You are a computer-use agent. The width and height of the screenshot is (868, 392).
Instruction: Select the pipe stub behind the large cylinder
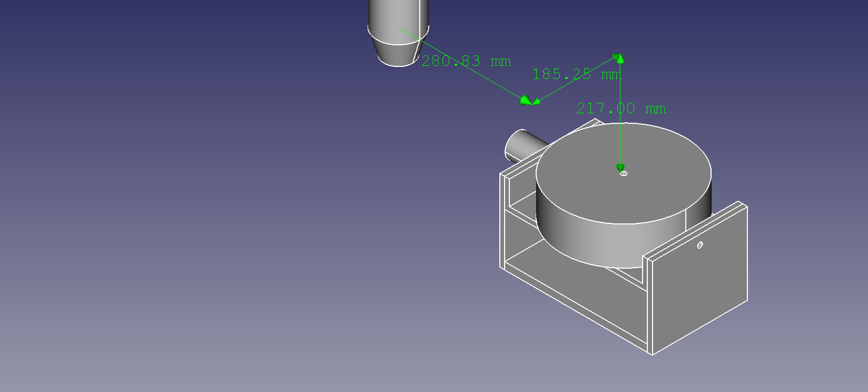(x=521, y=144)
